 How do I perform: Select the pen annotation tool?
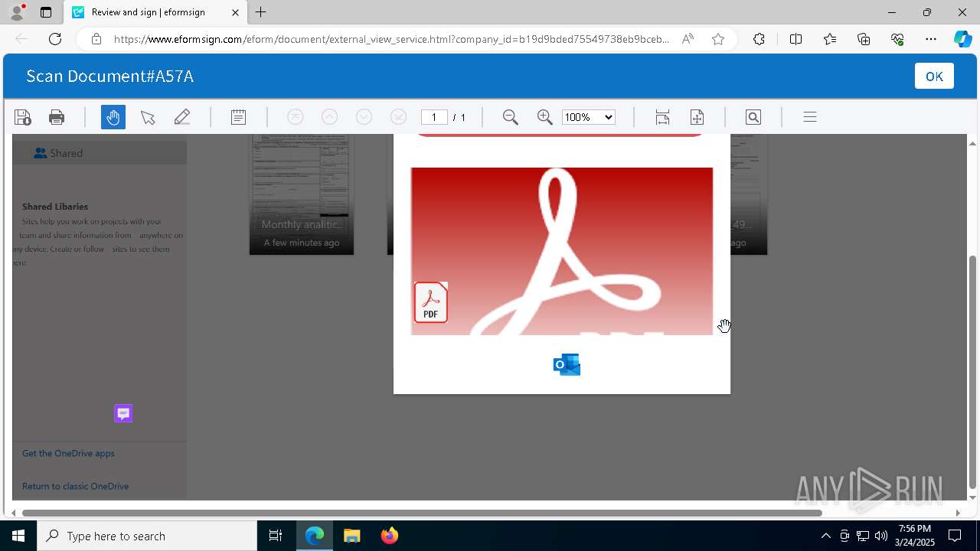click(x=182, y=117)
